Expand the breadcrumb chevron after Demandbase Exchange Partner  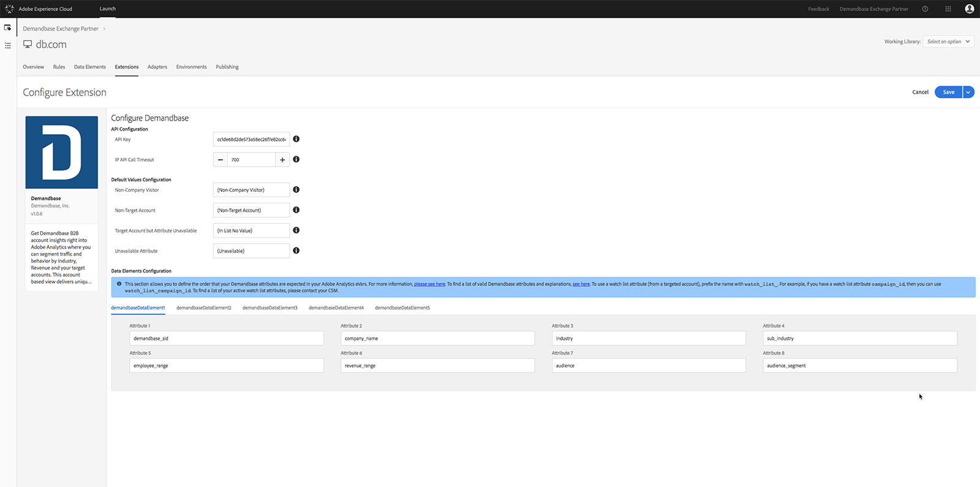pyautogui.click(x=104, y=29)
